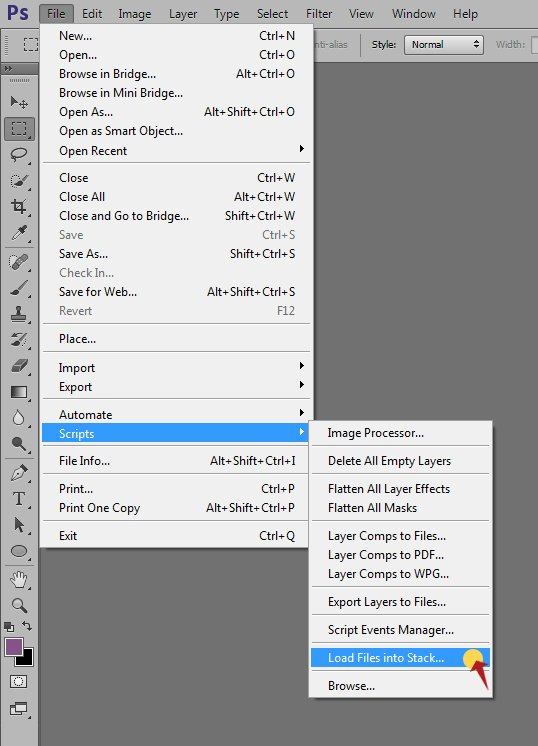The height and width of the screenshot is (746, 538).
Task: Choose Save for Web
Action: coord(176,292)
